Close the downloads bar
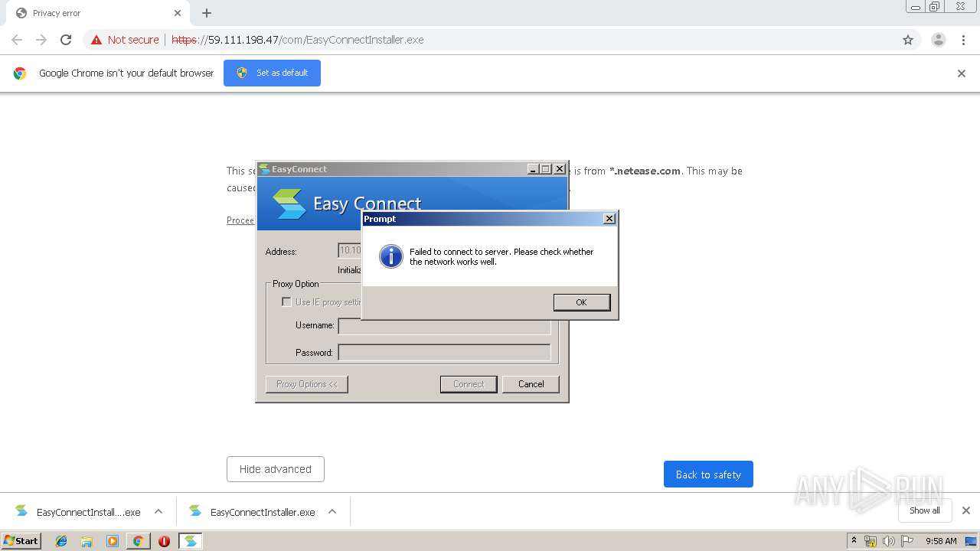 coord(966,510)
